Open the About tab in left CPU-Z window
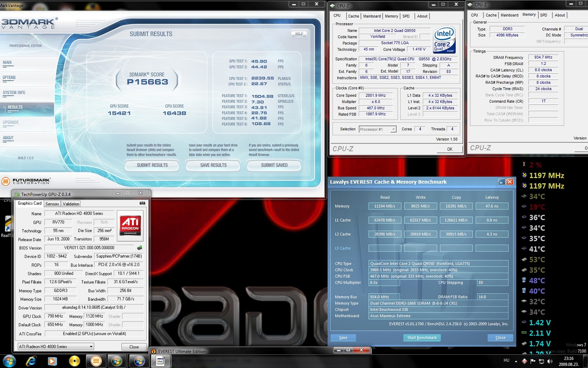Viewport: 588px width, 368px height. [422, 16]
